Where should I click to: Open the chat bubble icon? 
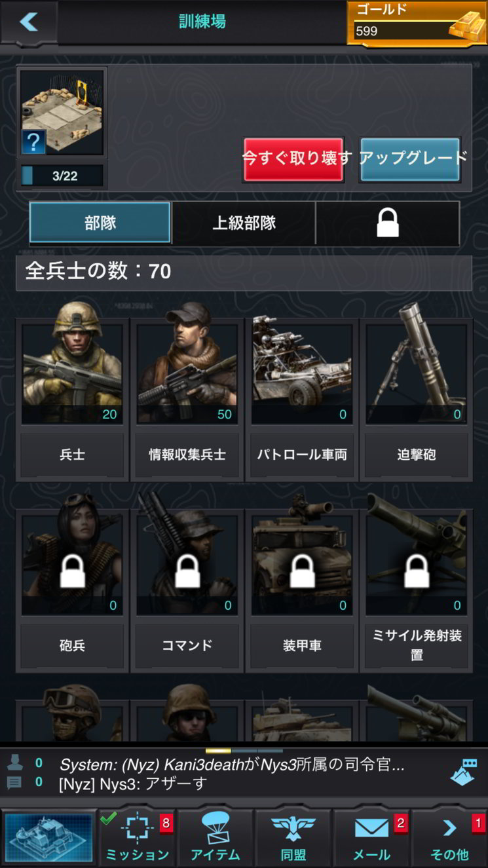[x=463, y=772]
